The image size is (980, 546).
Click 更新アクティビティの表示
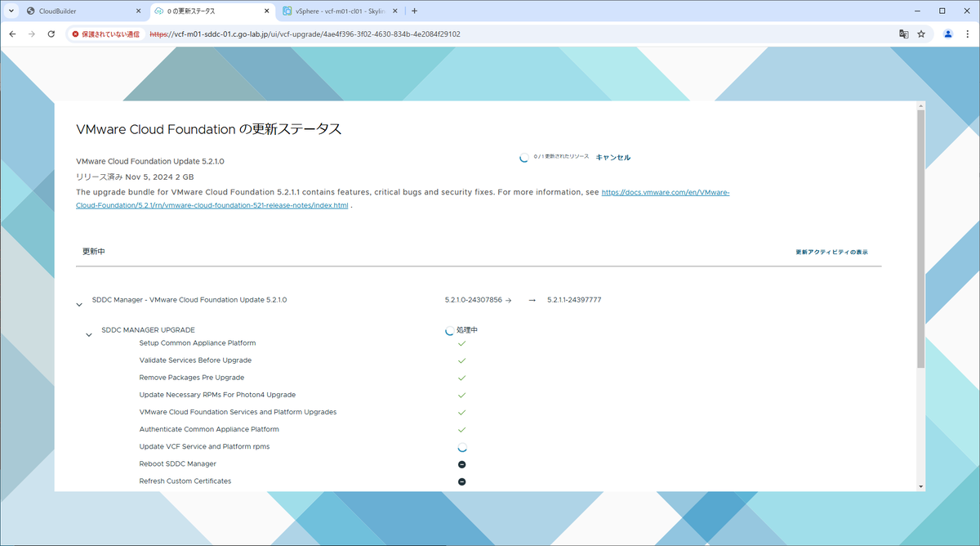coord(831,253)
